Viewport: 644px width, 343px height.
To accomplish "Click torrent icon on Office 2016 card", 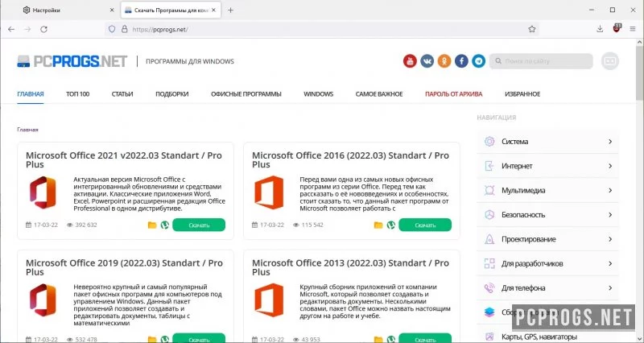I will [391, 225].
